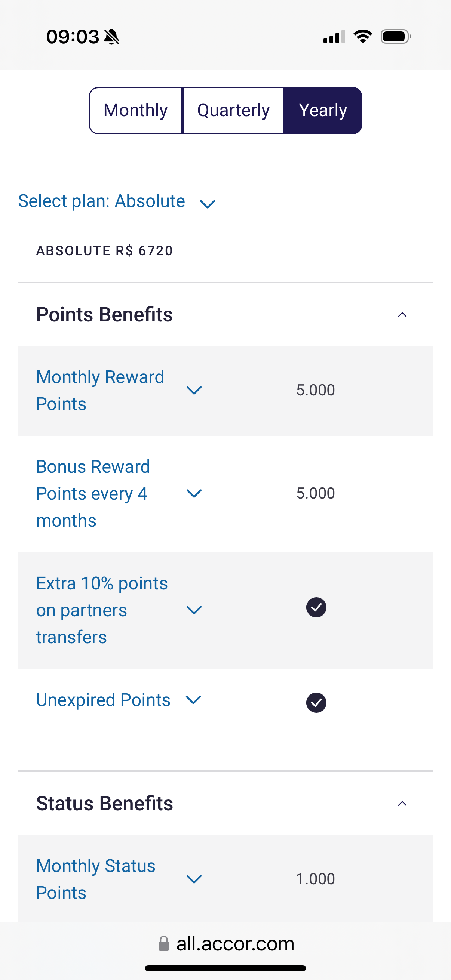Open Extra 10% points on partners transfers
Image resolution: width=451 pixels, height=980 pixels.
(102, 610)
